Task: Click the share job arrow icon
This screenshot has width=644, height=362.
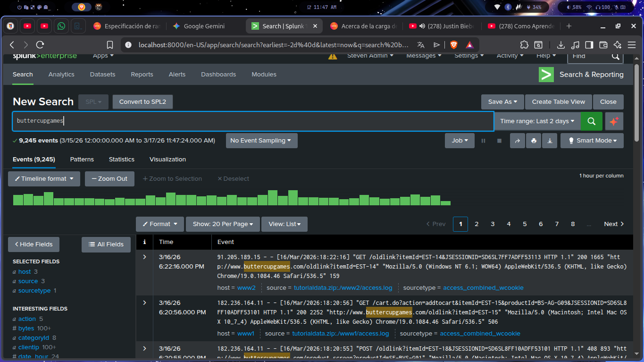Action: click(x=517, y=141)
